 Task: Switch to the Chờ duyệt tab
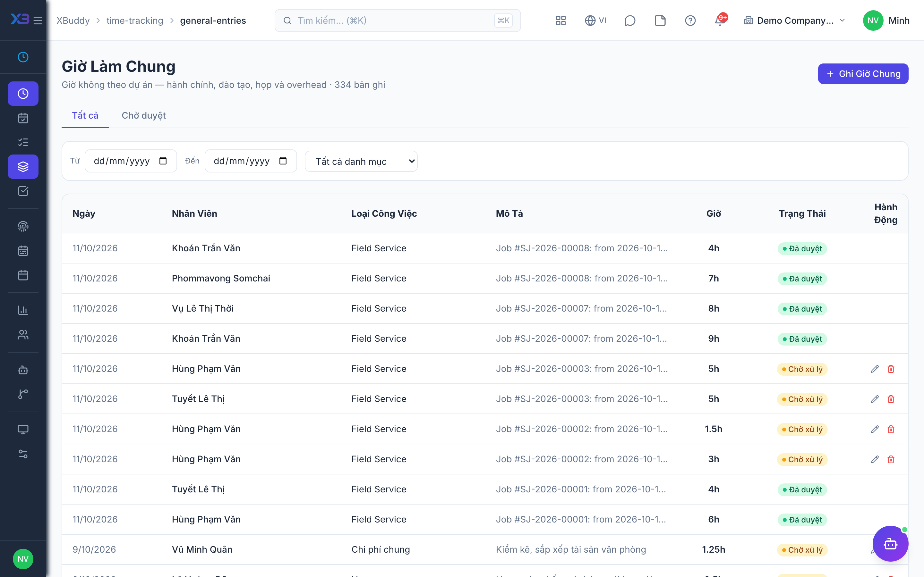[x=143, y=116]
